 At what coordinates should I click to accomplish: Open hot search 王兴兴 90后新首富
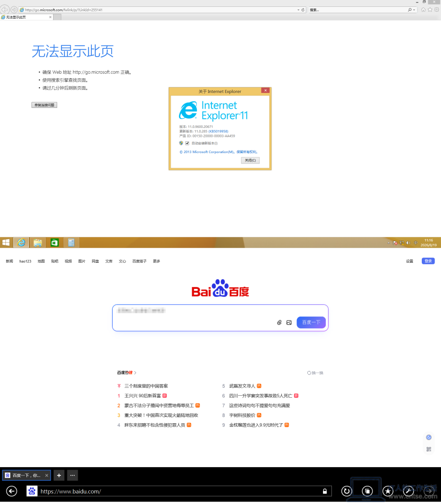(x=143, y=396)
